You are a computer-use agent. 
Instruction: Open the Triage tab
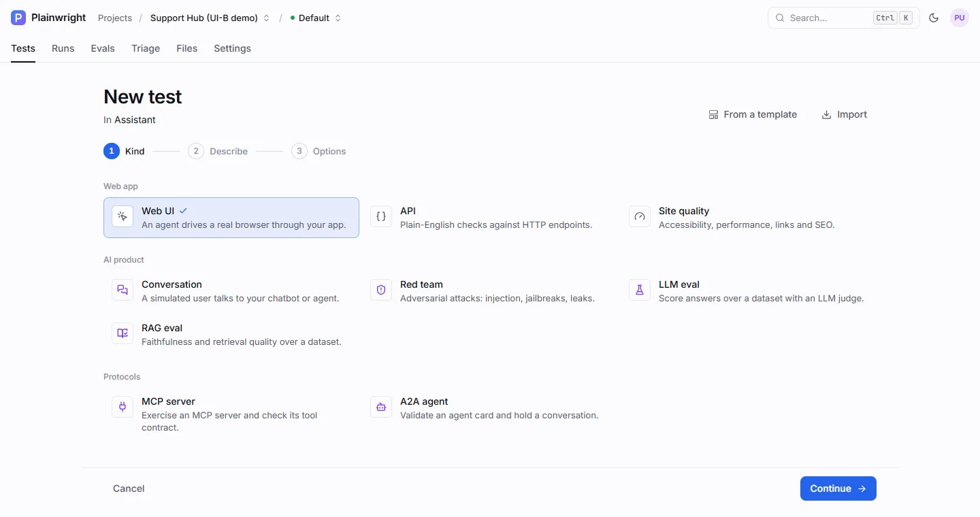[x=146, y=48]
